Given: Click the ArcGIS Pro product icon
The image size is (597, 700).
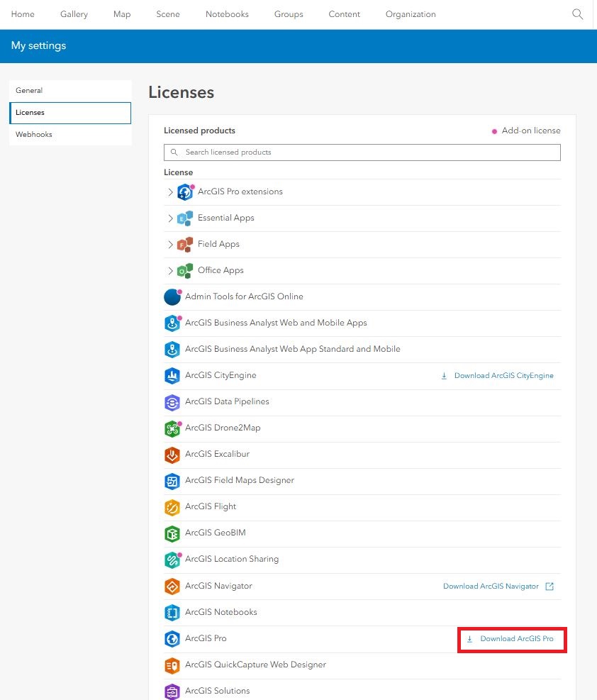Looking at the screenshot, I should [x=172, y=639].
